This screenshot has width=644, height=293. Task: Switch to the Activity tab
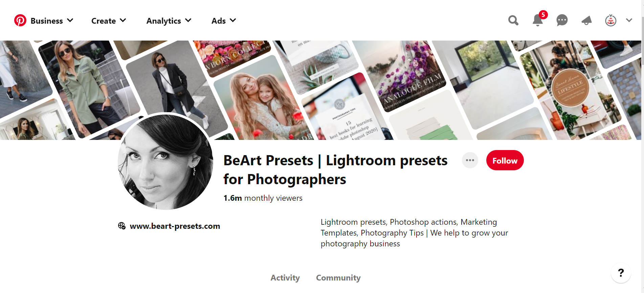(285, 278)
